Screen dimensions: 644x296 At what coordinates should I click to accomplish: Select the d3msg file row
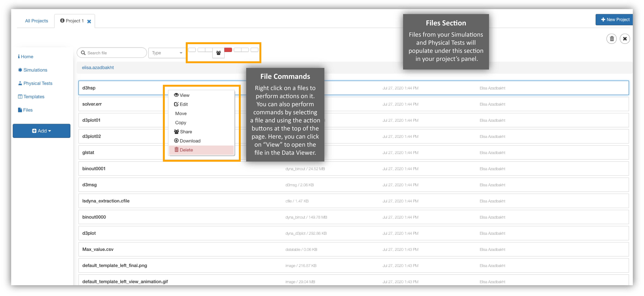(354, 185)
